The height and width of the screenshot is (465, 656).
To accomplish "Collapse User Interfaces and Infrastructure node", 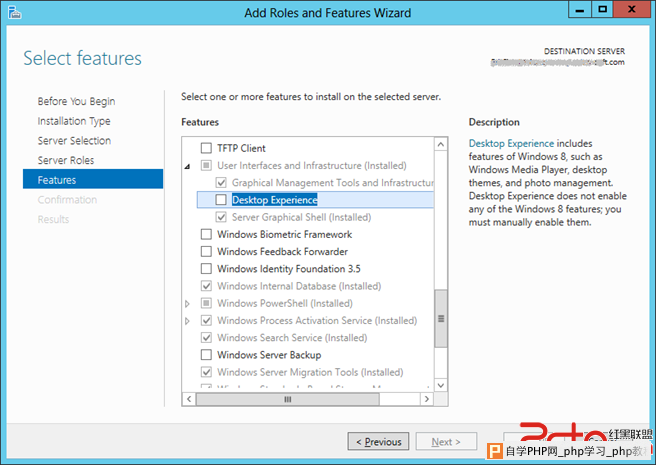I will coord(187,166).
